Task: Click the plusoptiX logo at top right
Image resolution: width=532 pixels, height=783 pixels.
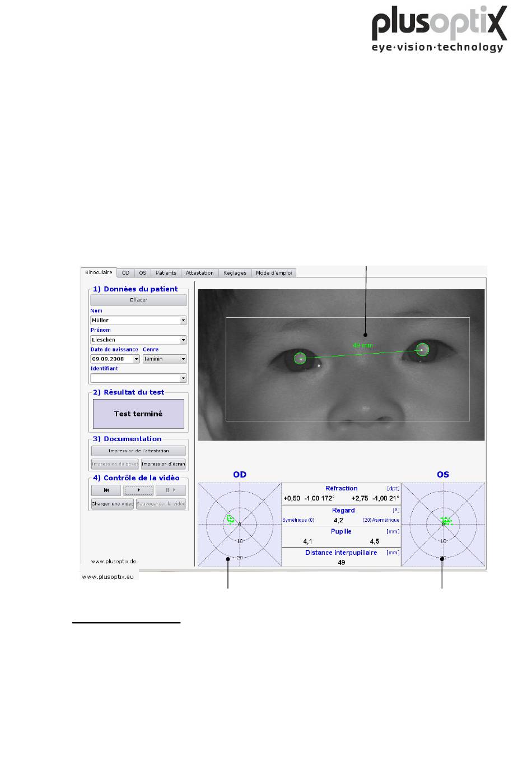Action: tap(440, 29)
